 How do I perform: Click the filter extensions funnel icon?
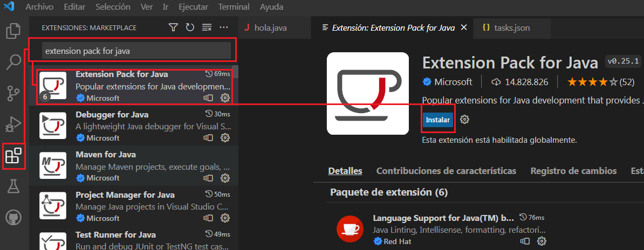[x=173, y=27]
